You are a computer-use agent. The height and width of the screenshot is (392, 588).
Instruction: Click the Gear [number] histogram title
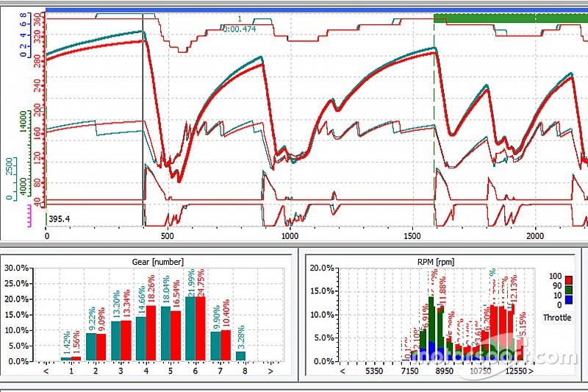pyautogui.click(x=157, y=262)
